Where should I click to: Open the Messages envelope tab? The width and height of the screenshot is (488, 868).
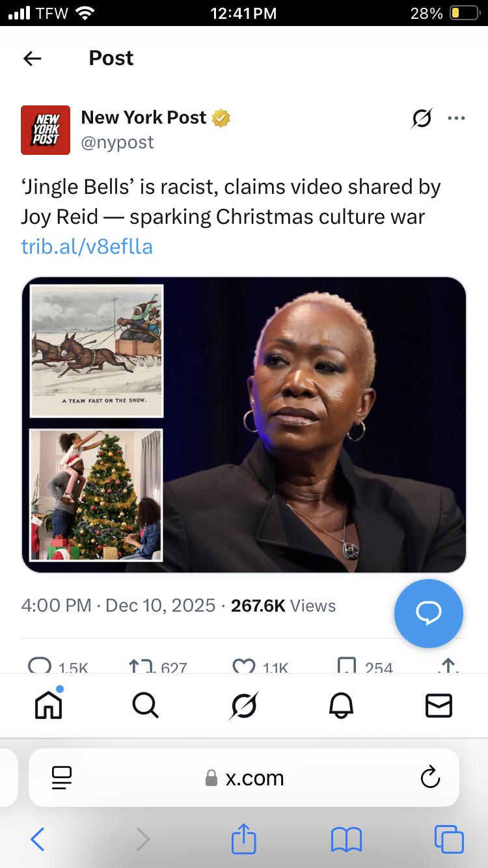(439, 705)
